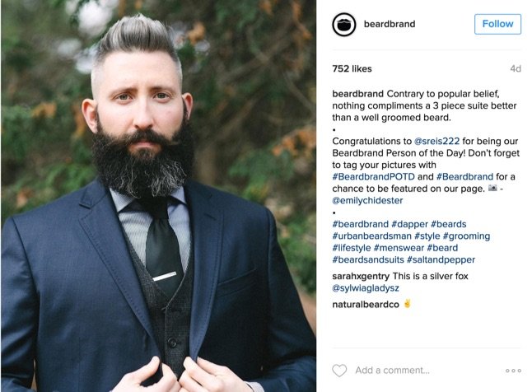Open the #beardsandsuits hashtag

point(368,259)
